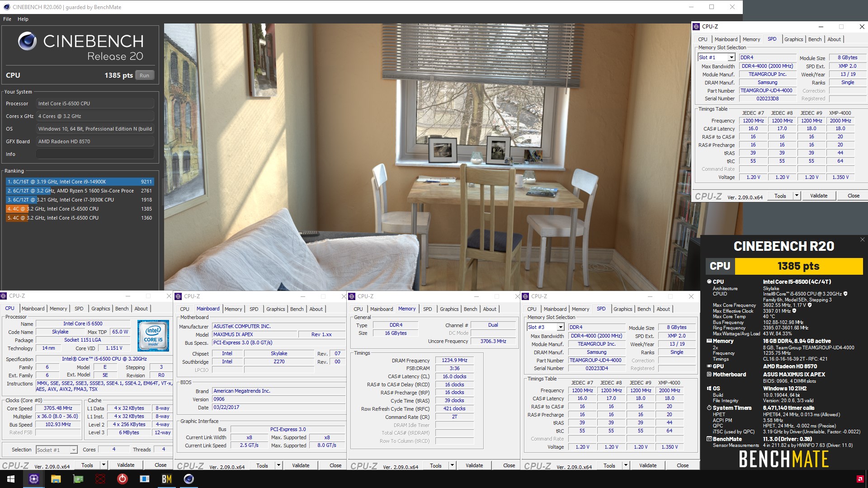Click Close button in CPU-Z Memory window
Screen dimensions: 868x488
pyautogui.click(x=509, y=465)
